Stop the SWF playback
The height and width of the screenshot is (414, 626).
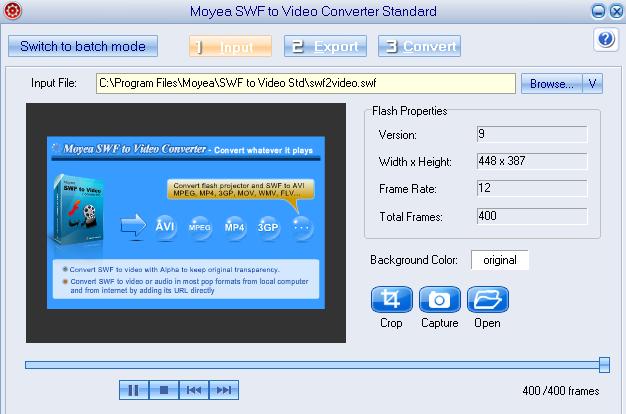[x=164, y=390]
